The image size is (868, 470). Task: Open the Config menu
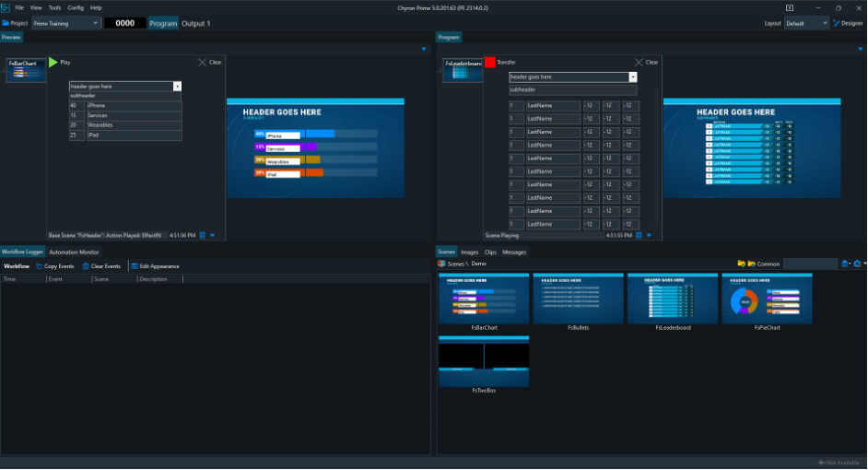point(75,7)
